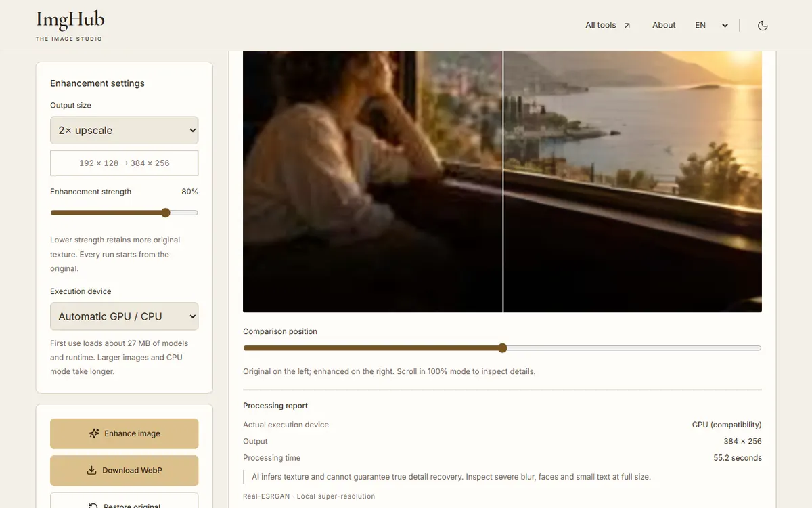Click the 55.2 seconds value
This screenshot has width=812, height=508.
738,458
